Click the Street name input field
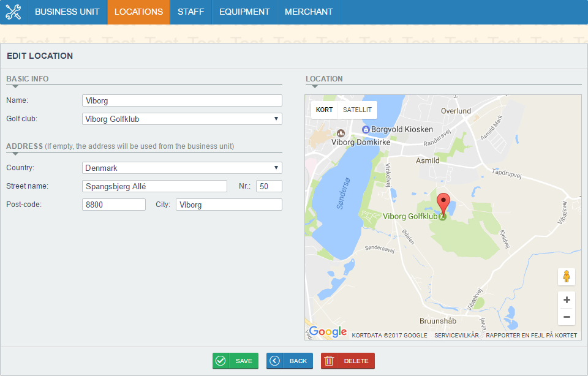This screenshot has height=376, width=588. 154,186
